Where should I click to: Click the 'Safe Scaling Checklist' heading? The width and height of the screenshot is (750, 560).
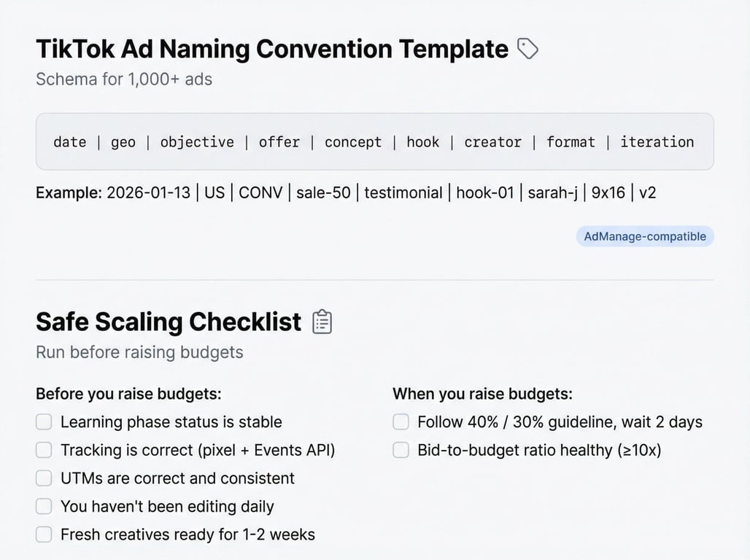[169, 322]
